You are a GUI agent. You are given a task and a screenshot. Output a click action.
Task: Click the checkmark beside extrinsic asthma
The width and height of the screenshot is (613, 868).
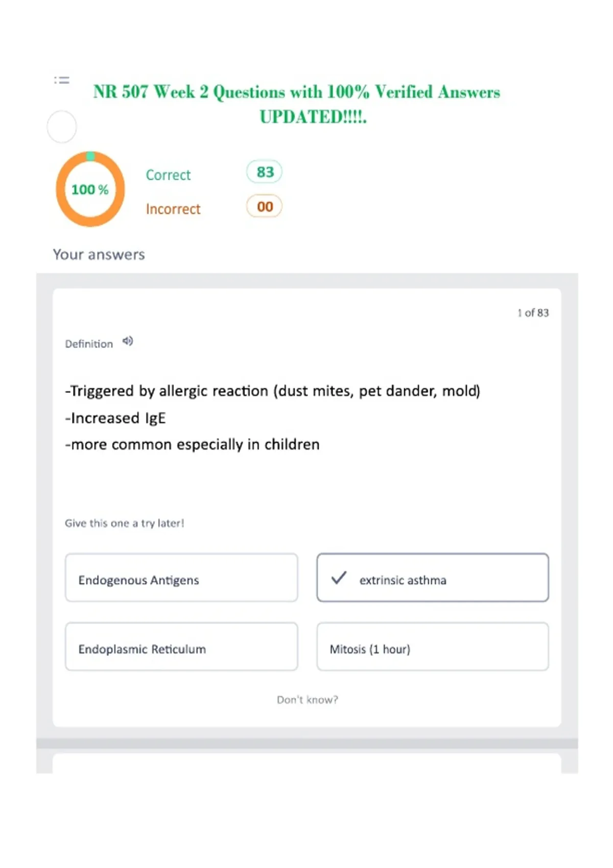point(339,578)
